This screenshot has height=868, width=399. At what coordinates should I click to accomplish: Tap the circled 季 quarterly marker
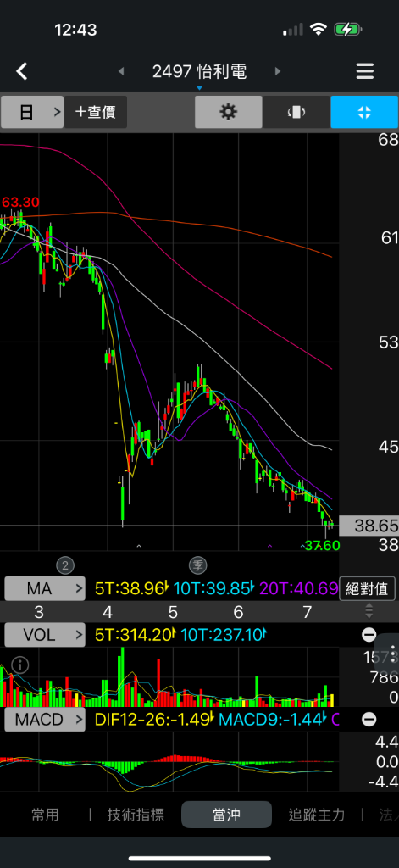(197, 565)
